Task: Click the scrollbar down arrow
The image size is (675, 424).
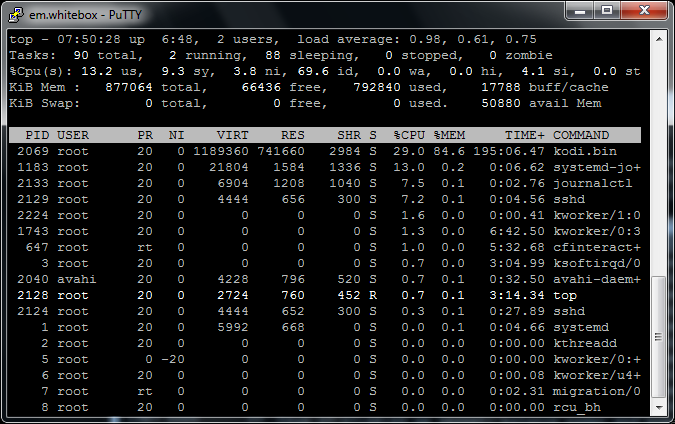Action: click(x=657, y=408)
